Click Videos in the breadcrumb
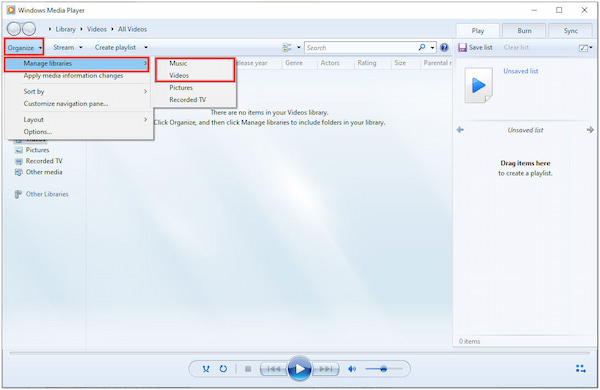The width and height of the screenshot is (600, 390). (x=97, y=29)
